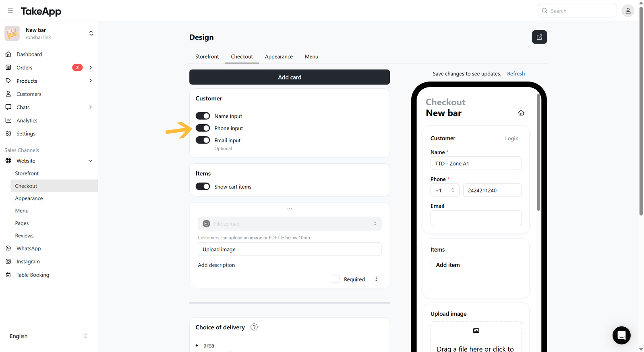
Task: Open the live chat support bubble
Action: (x=621, y=335)
